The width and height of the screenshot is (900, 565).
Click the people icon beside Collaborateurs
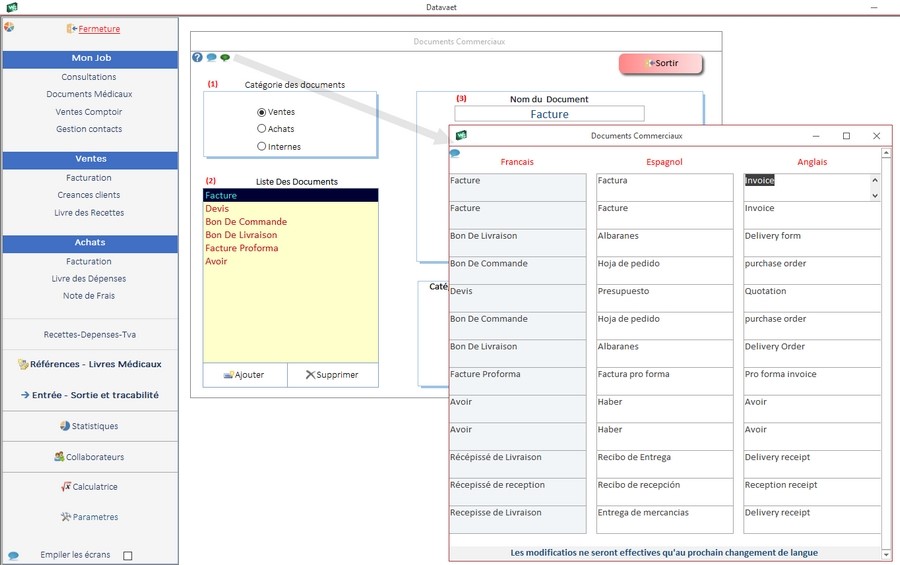59,456
